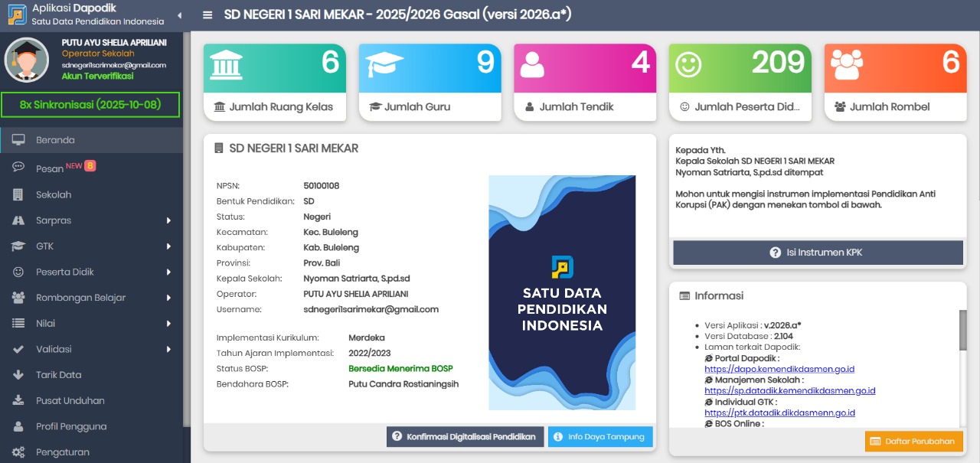Open the Pesan menu with new messages
The width and height of the screenshot is (980, 463).
[50, 168]
